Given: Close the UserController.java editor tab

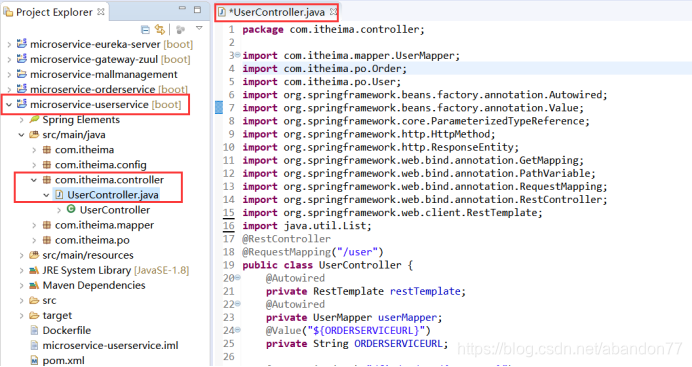Looking at the screenshot, I should point(333,12).
